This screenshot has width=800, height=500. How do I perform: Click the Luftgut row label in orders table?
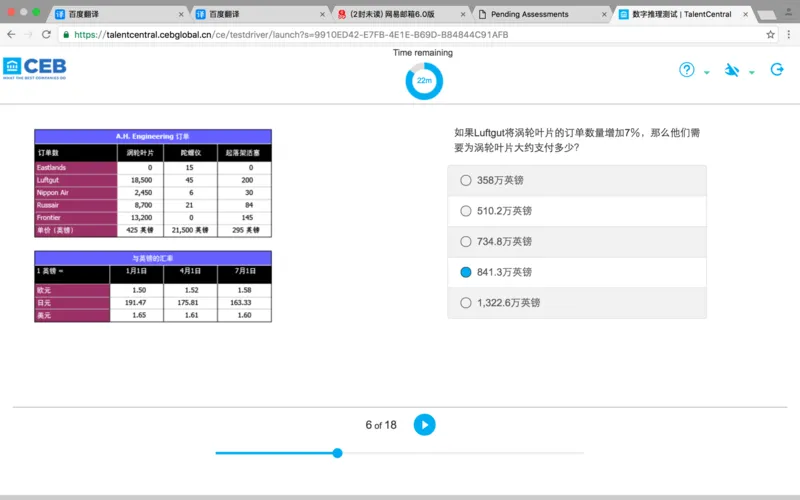tap(76, 180)
